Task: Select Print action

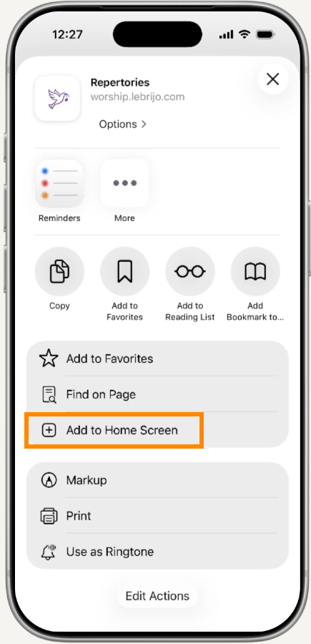Action: click(x=157, y=516)
